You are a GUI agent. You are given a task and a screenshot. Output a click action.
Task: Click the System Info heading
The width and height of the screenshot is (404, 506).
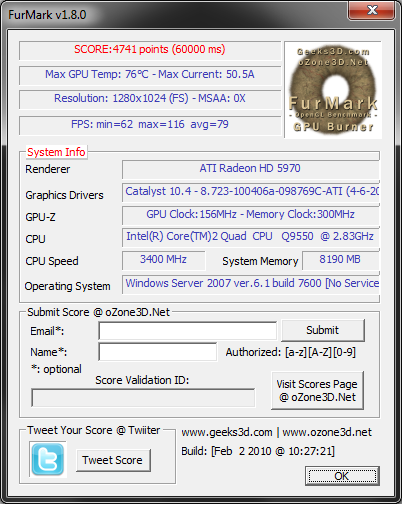(56, 152)
